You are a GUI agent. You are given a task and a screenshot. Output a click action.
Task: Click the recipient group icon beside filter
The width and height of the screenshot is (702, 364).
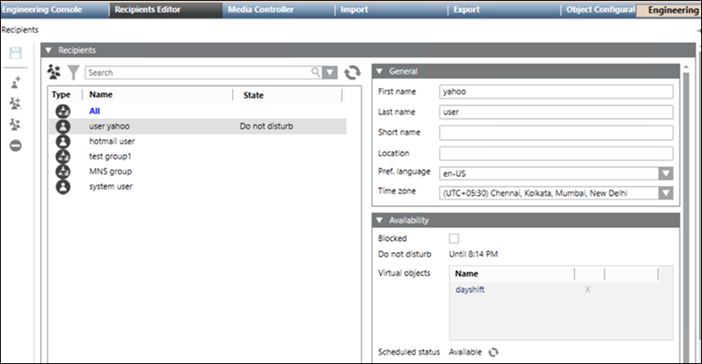click(x=54, y=72)
